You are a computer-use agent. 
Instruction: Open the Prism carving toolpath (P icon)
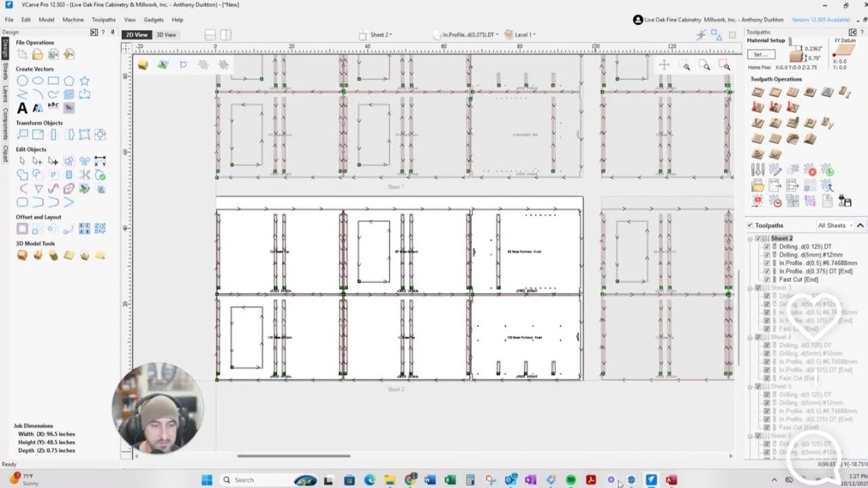point(810,123)
